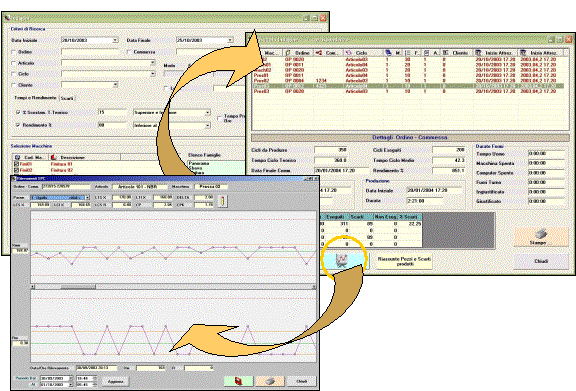
Task: Click Riassunto Pezzi e Scarti prodotti button
Action: pos(404,261)
